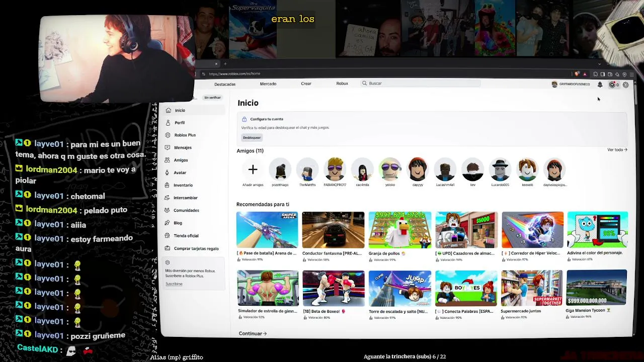Open the Mensajes message icon
Viewport: 644px width, 362px height.
tap(168, 148)
